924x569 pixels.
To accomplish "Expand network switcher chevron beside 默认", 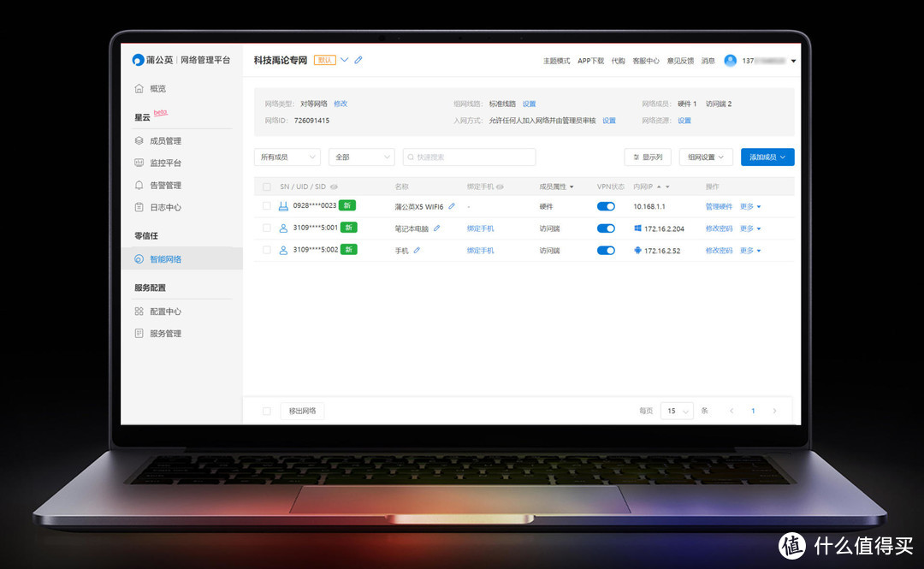I will pyautogui.click(x=345, y=60).
